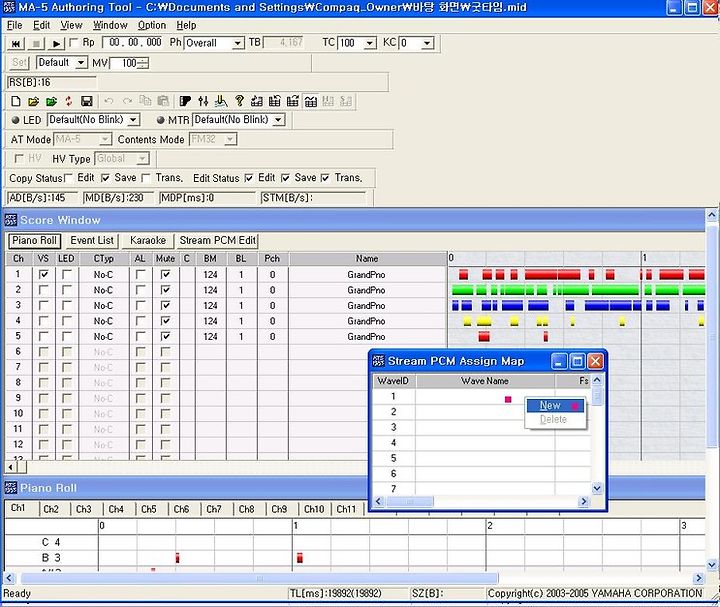Click the redo arrow icon
Viewport: 720px width, 607px height.
point(127,101)
